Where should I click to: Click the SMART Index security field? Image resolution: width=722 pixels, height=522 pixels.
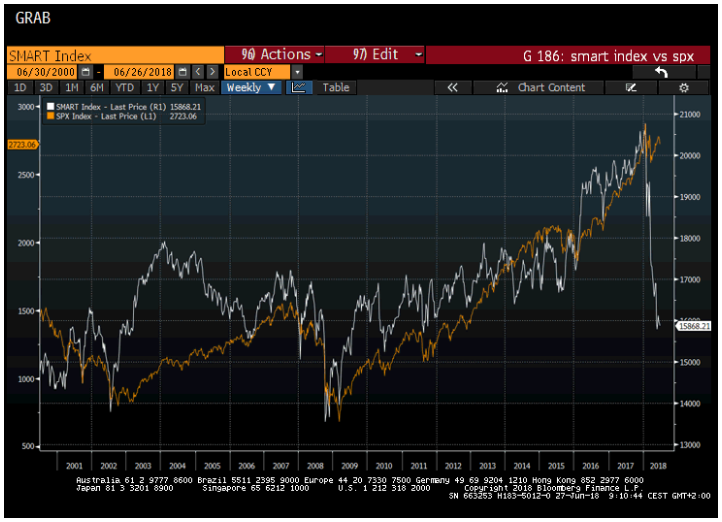pos(115,56)
